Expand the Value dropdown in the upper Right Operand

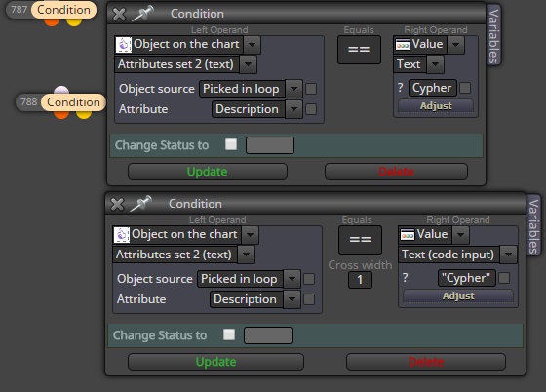456,45
